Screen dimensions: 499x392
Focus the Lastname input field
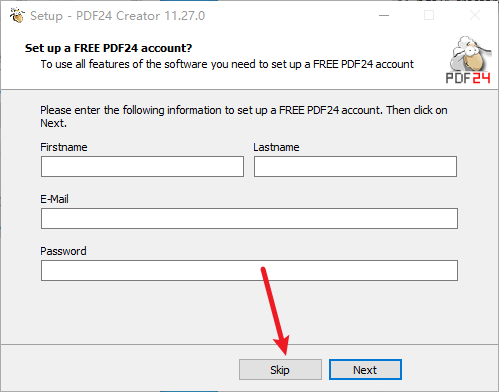coord(355,166)
